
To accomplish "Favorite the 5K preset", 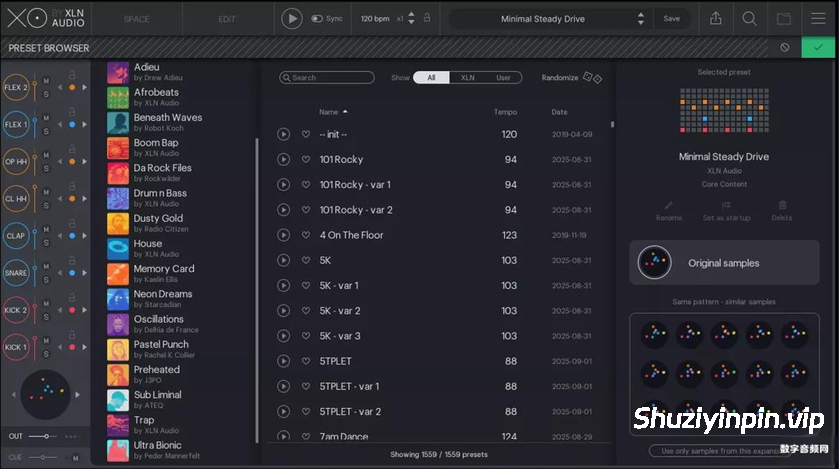I will click(306, 260).
